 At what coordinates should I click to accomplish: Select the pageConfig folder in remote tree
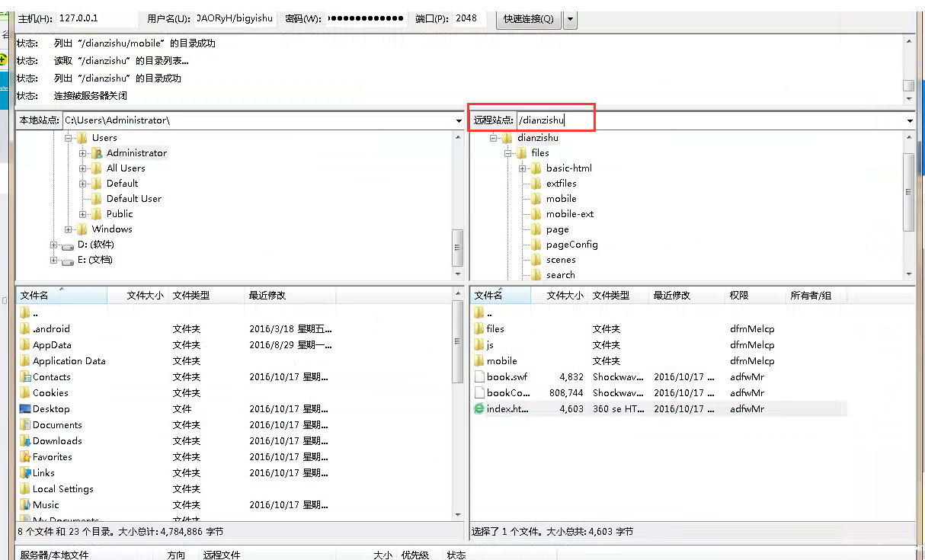(x=571, y=245)
